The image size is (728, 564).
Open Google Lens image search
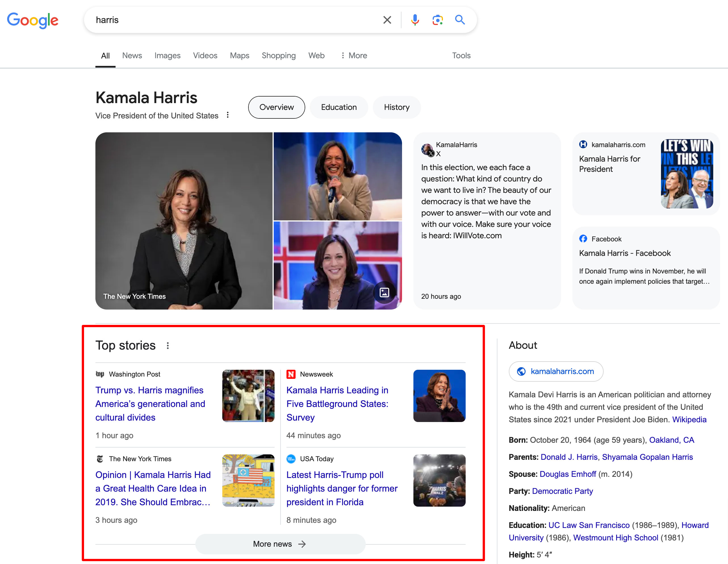pyautogui.click(x=437, y=20)
